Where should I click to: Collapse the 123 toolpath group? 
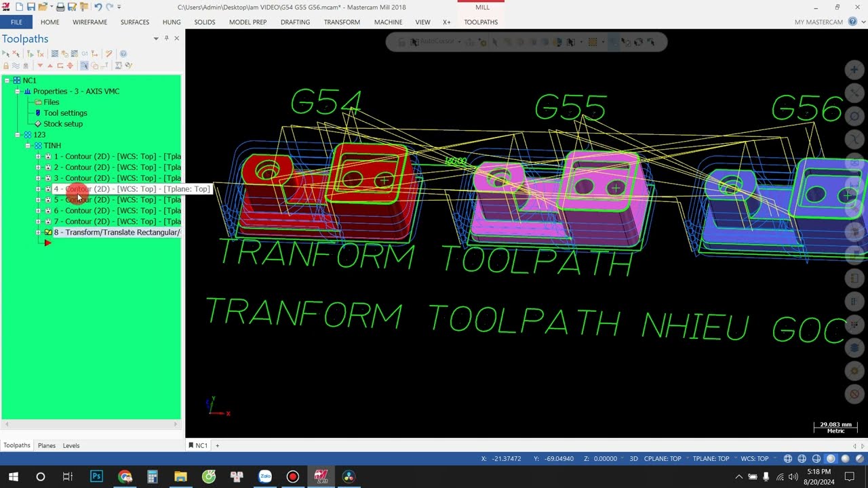tap(18, 135)
